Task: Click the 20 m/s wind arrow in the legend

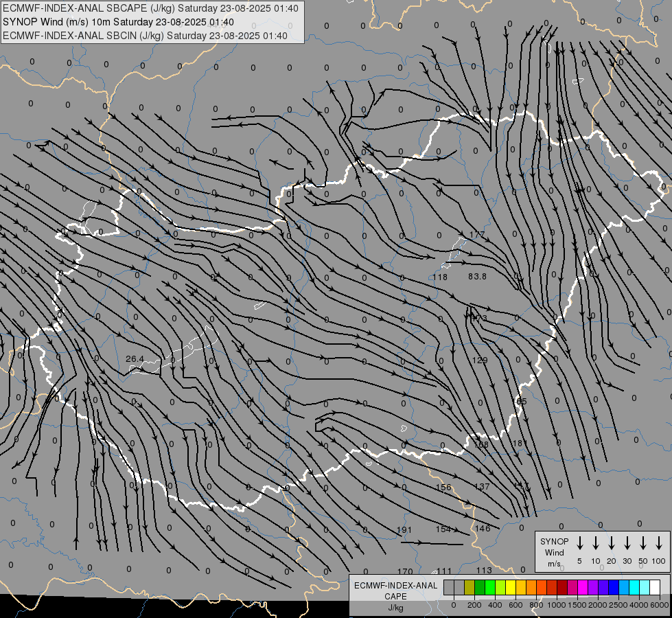Action: click(x=612, y=543)
